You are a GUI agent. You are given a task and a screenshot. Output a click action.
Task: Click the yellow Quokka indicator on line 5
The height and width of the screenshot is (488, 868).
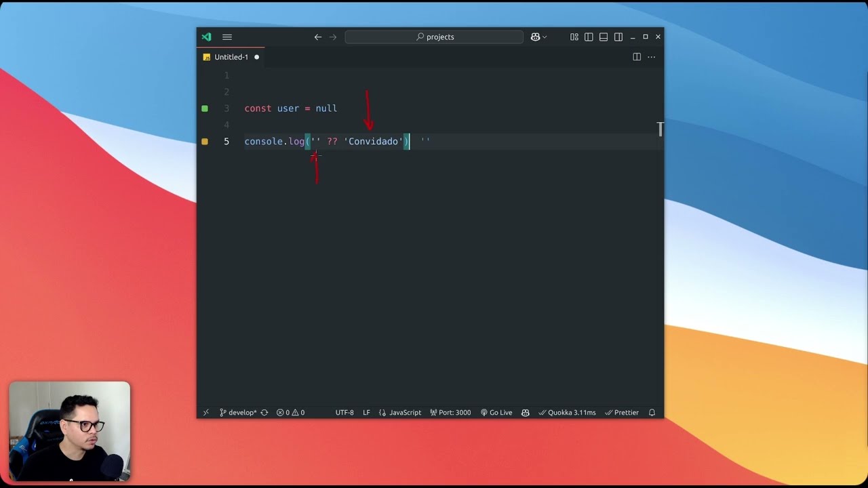[x=205, y=142]
